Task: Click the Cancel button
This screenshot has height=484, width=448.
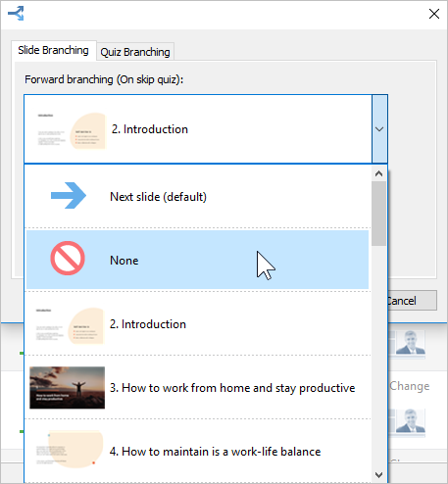Action: 413,301
